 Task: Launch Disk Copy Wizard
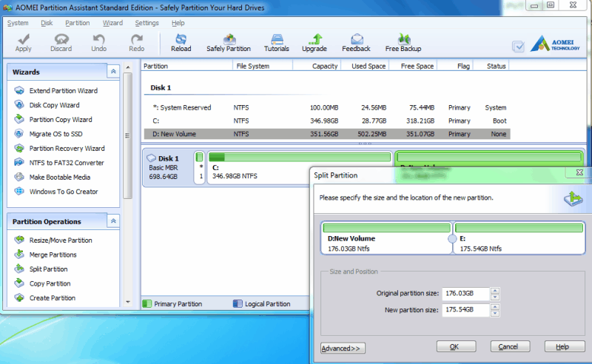coord(54,105)
